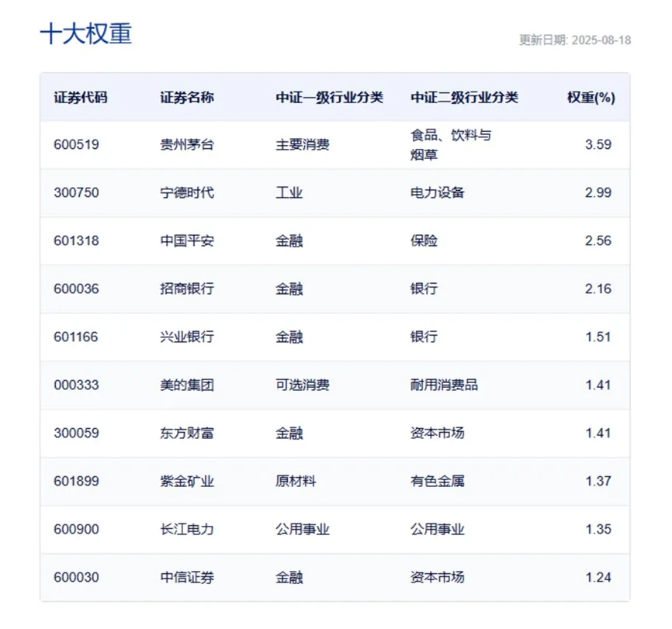Click 工业 industry cell
Screen dimensions: 672x629
(289, 192)
